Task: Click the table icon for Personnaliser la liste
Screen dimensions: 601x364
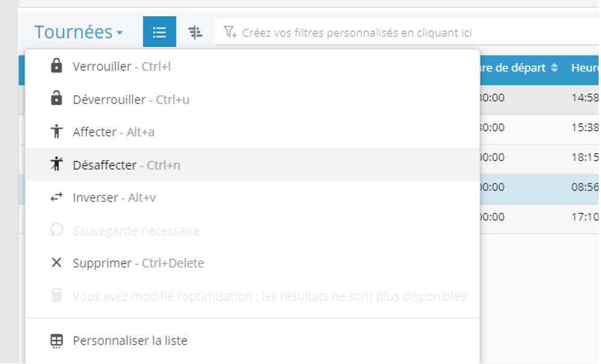Action: click(56, 340)
